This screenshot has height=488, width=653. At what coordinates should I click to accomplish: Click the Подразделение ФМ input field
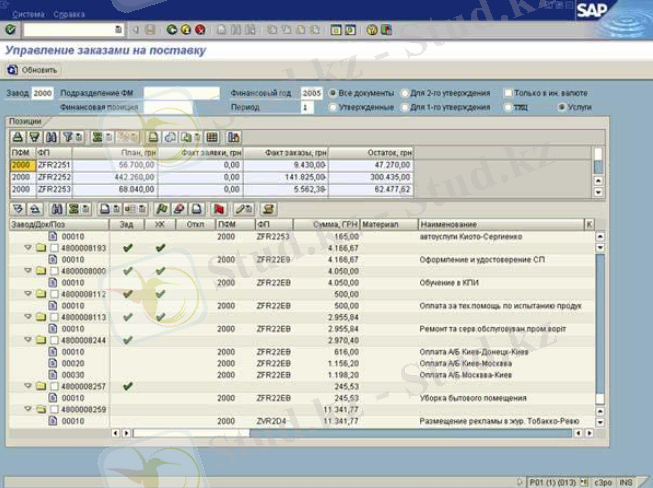[x=180, y=93]
